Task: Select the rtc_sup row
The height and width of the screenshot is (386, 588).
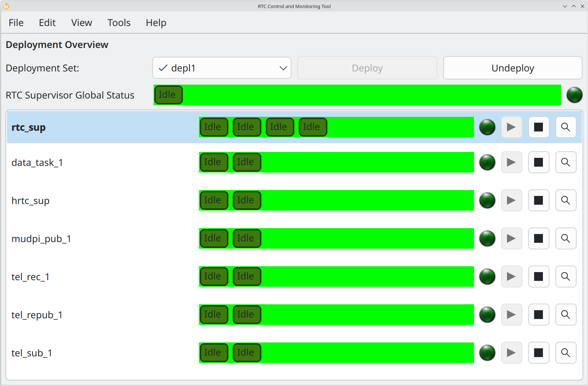Action: pos(294,127)
